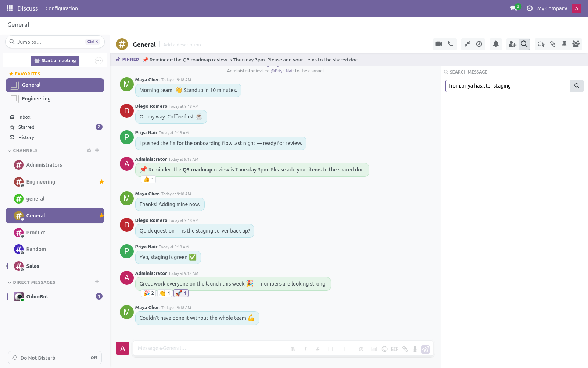Collapse the Direct Messages section
588x368 pixels.
point(32,282)
